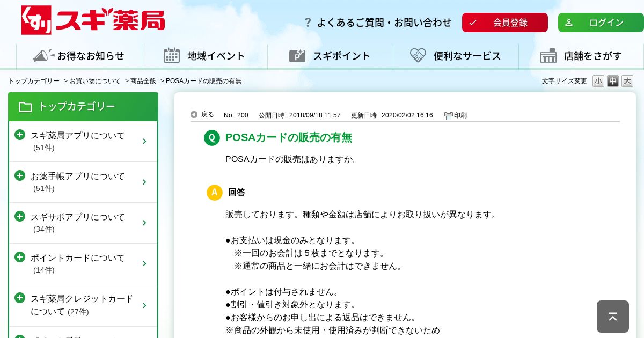
Task: Expand plus icon for ポイントカードについて
Action: [20, 257]
